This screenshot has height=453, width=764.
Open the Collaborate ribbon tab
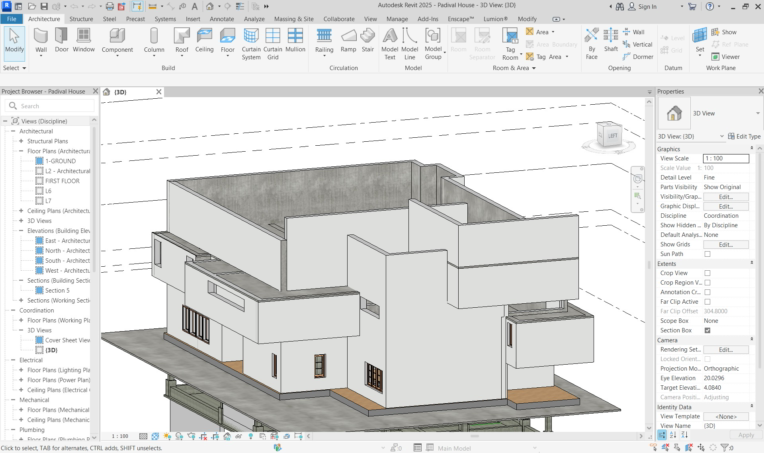click(339, 19)
